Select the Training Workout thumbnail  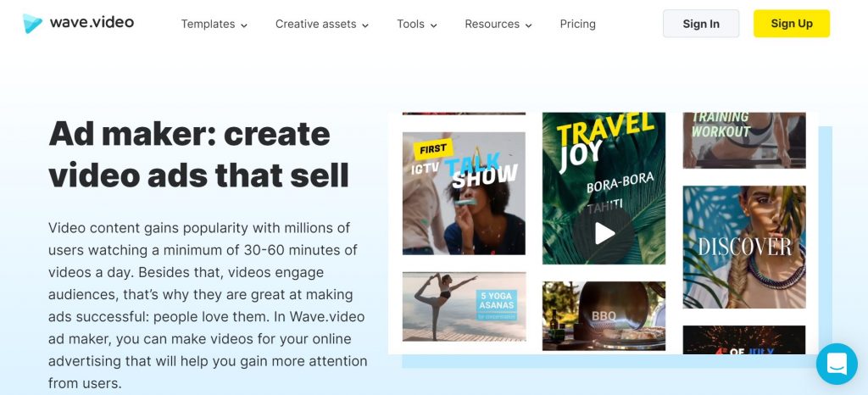(x=744, y=141)
